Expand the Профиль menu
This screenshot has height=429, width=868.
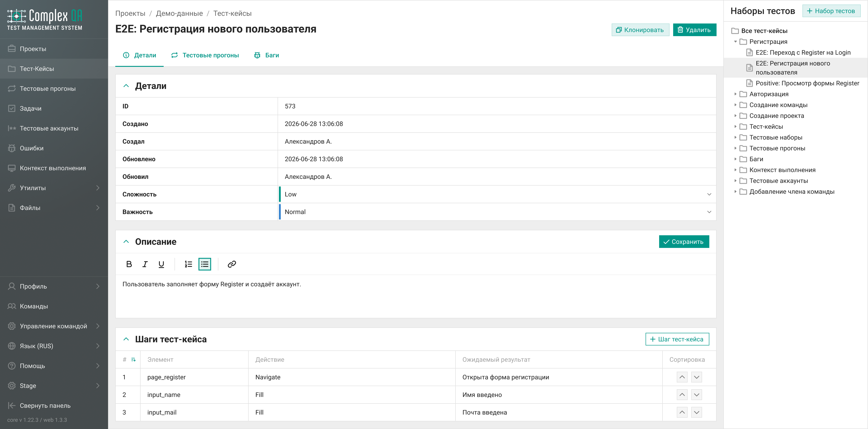click(54, 286)
